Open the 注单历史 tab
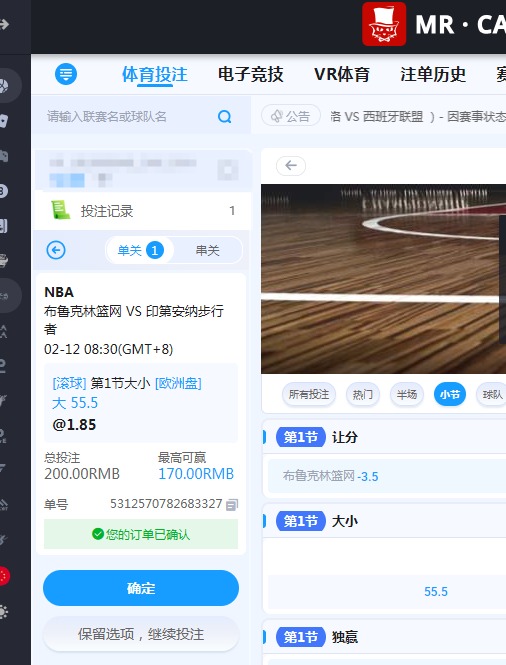 coord(433,75)
